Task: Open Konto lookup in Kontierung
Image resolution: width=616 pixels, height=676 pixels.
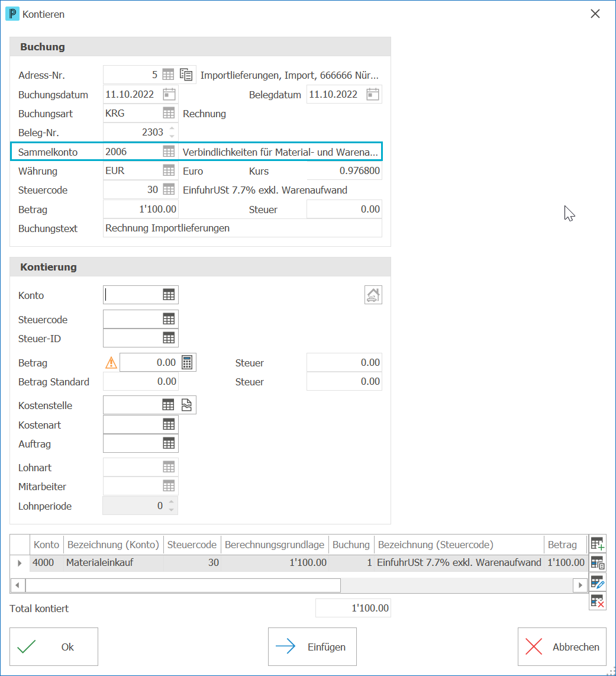Action: [169, 295]
